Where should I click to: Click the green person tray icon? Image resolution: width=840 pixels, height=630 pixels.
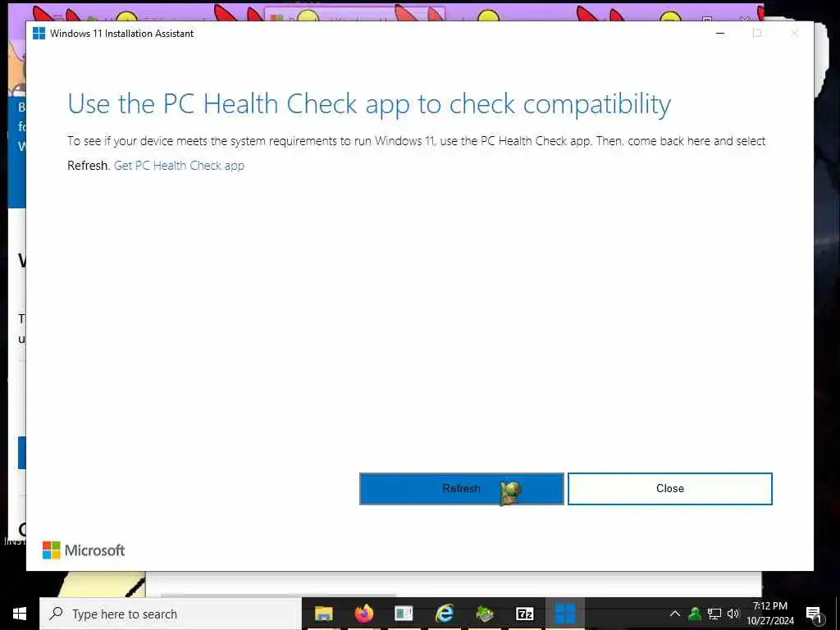tap(695, 614)
